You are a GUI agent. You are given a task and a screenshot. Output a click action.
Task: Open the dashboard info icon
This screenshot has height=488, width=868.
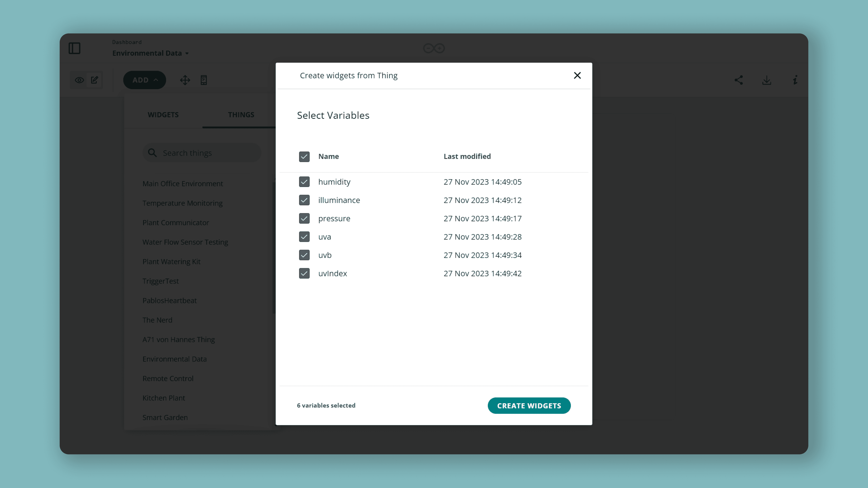795,80
